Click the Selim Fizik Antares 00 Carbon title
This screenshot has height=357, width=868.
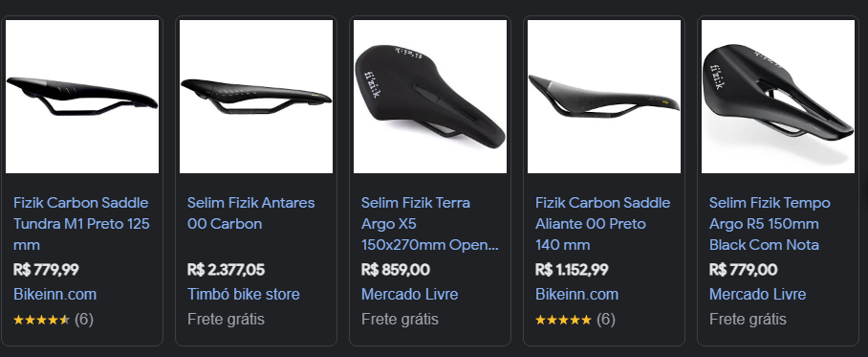[250, 213]
